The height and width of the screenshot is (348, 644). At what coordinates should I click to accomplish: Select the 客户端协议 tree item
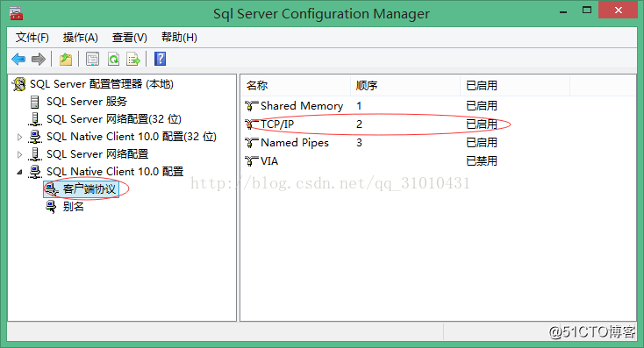pyautogui.click(x=89, y=188)
